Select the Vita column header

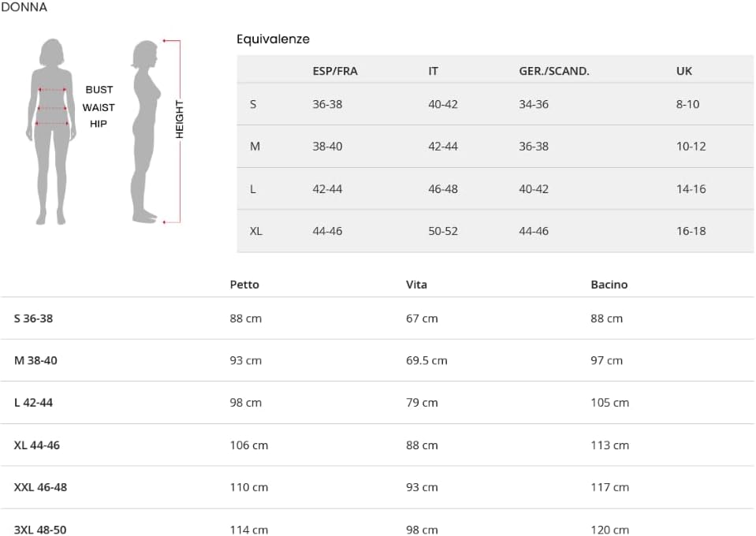coord(416,285)
